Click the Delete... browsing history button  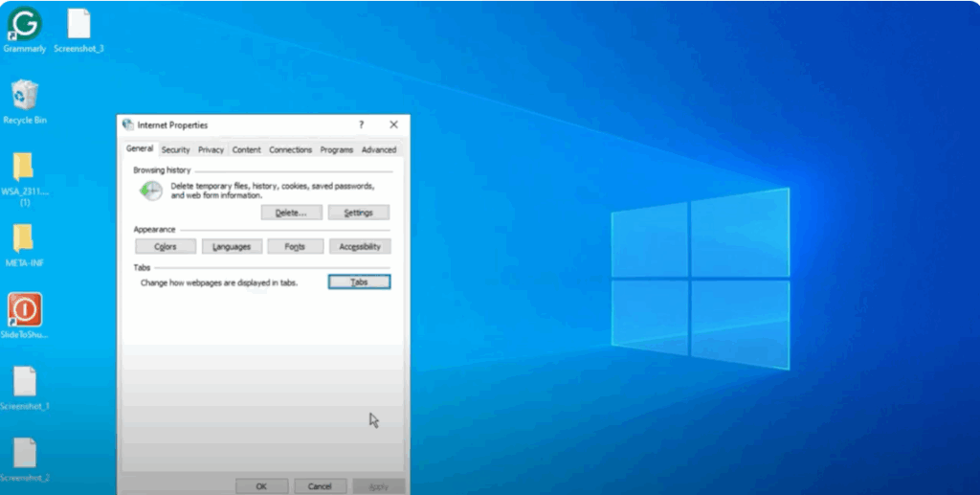(291, 213)
